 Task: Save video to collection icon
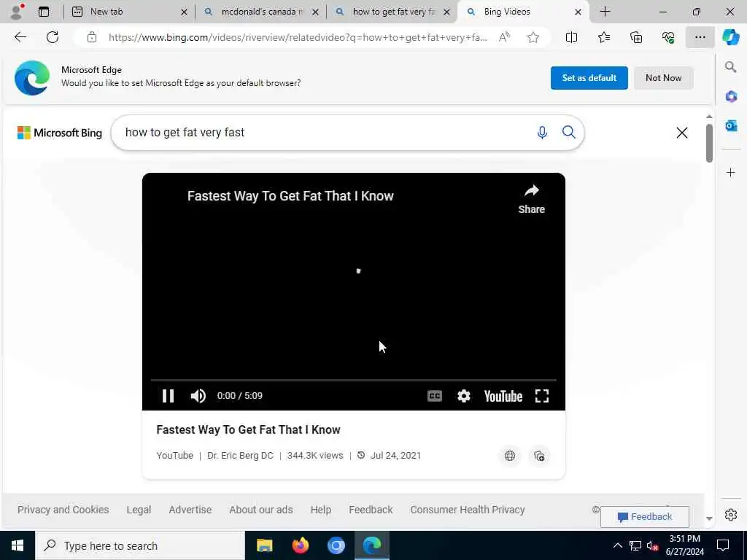click(539, 456)
